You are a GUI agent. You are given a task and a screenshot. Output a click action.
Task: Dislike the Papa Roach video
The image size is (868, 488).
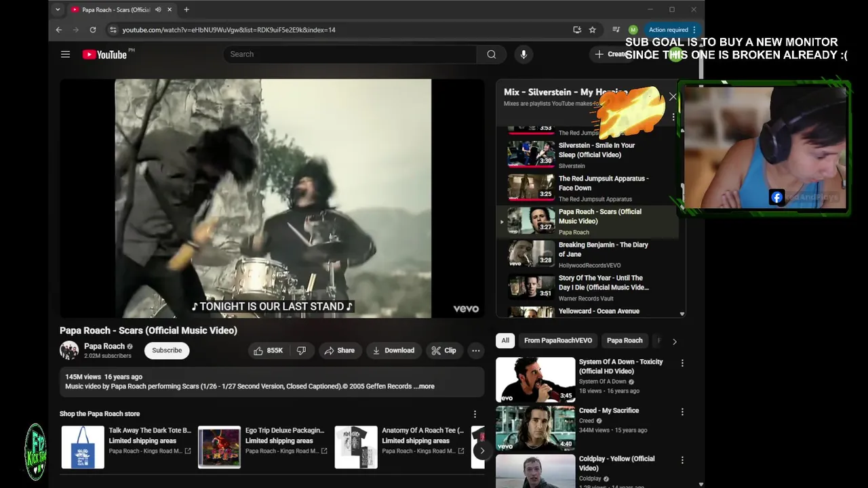(x=301, y=350)
